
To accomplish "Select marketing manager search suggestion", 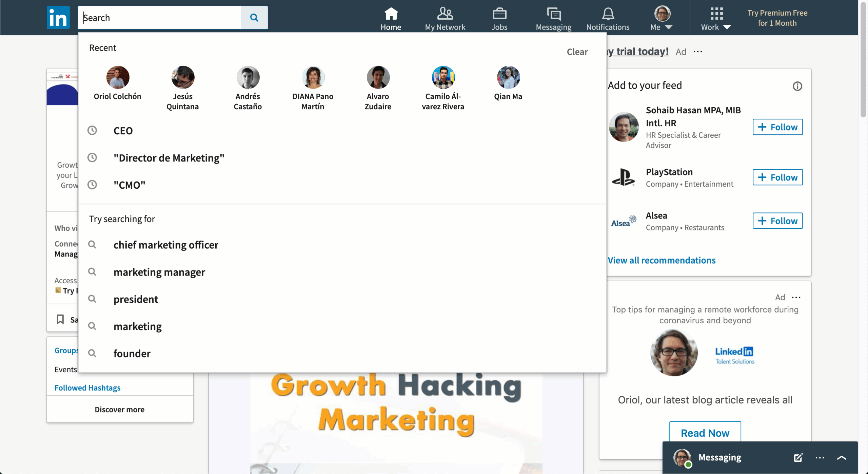I will click(x=159, y=272).
